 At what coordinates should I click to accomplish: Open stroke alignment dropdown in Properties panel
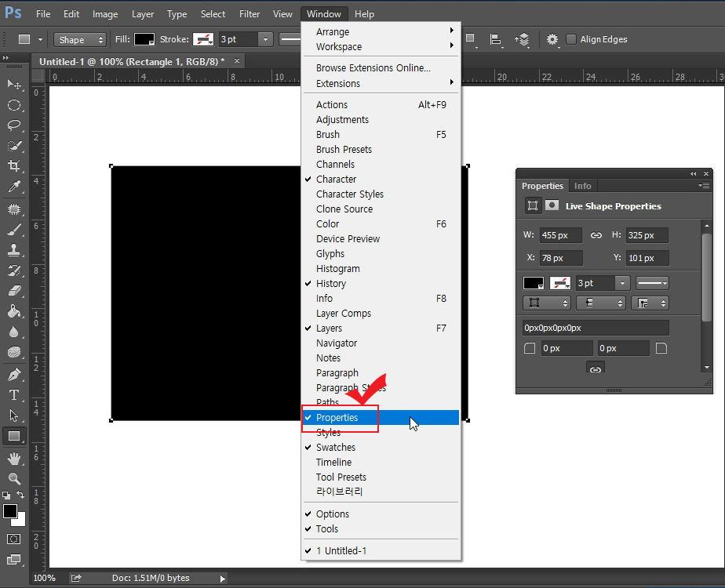click(547, 303)
